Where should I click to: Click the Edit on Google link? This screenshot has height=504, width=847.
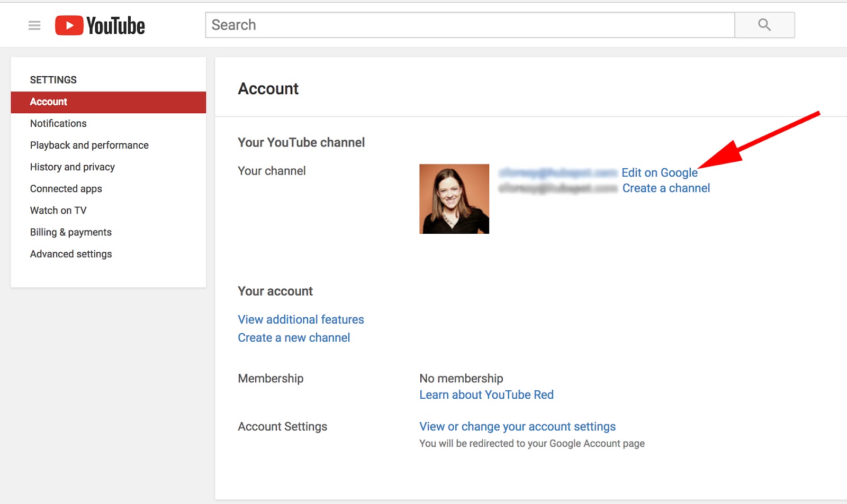tap(660, 172)
